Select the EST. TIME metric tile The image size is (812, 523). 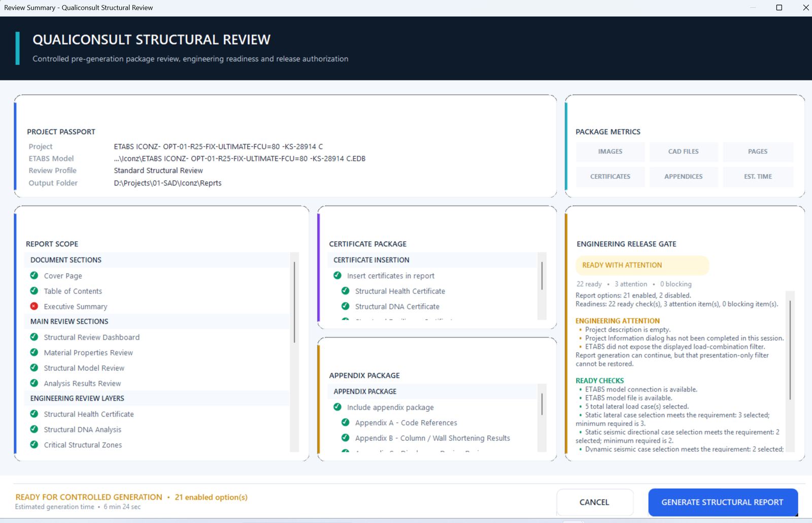click(758, 176)
